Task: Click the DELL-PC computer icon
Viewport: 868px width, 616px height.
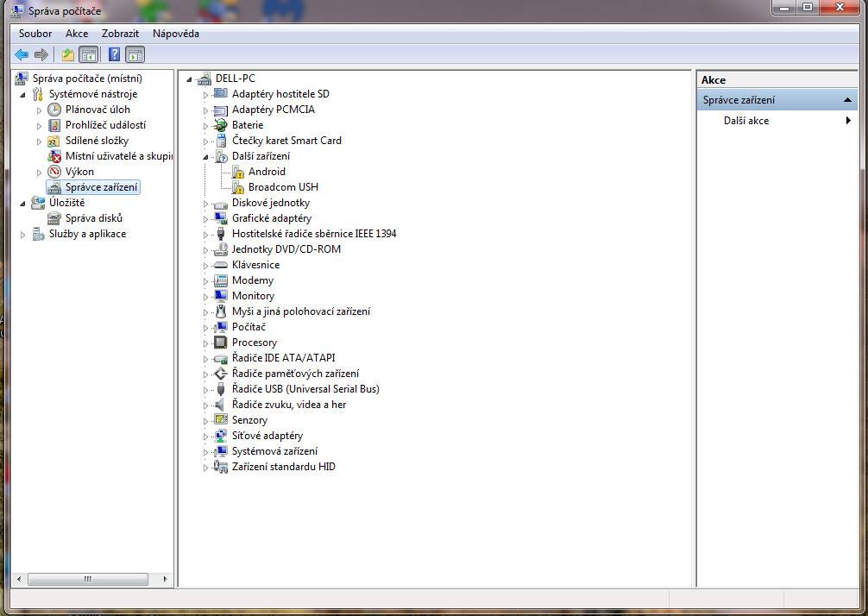Action: click(x=204, y=79)
